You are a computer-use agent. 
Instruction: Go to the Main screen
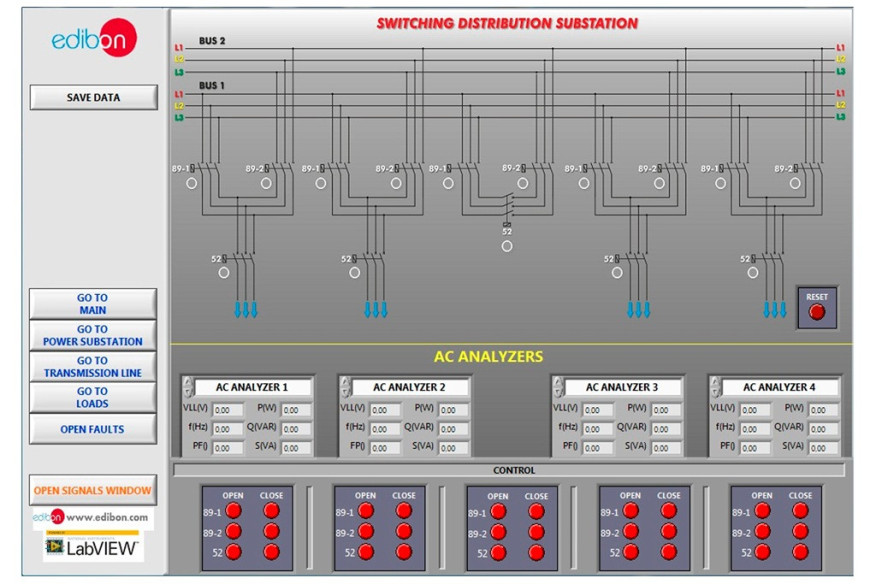tap(93, 304)
